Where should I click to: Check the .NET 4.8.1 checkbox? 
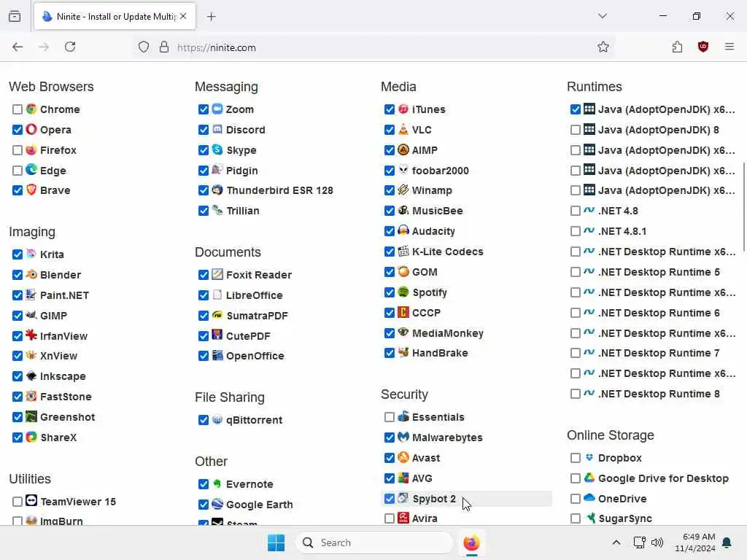coord(576,231)
